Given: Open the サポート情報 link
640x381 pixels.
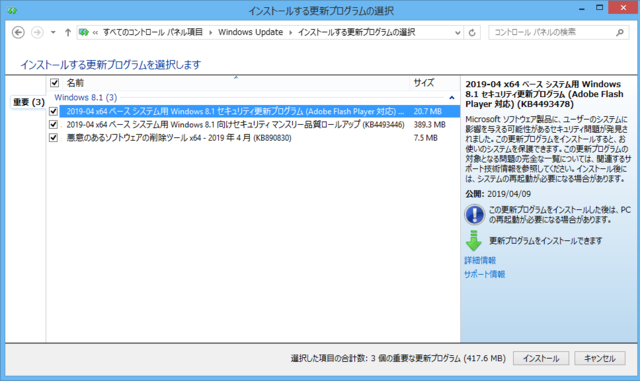Looking at the screenshot, I should pos(484,274).
